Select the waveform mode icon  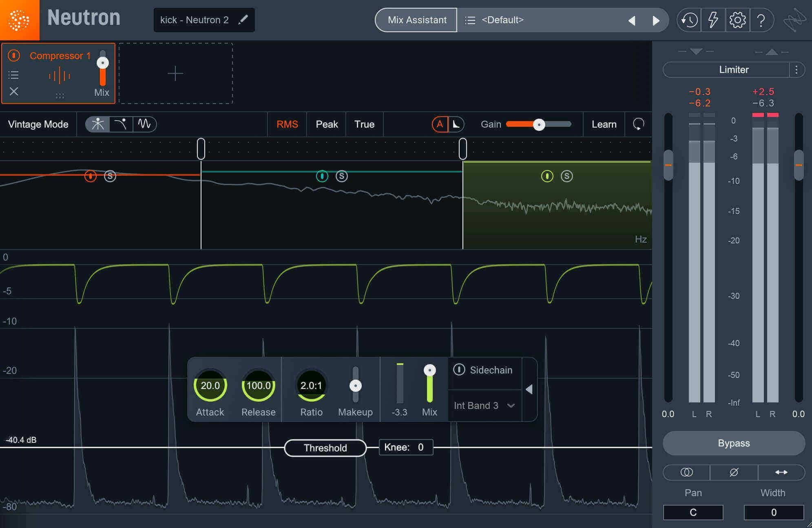click(144, 124)
